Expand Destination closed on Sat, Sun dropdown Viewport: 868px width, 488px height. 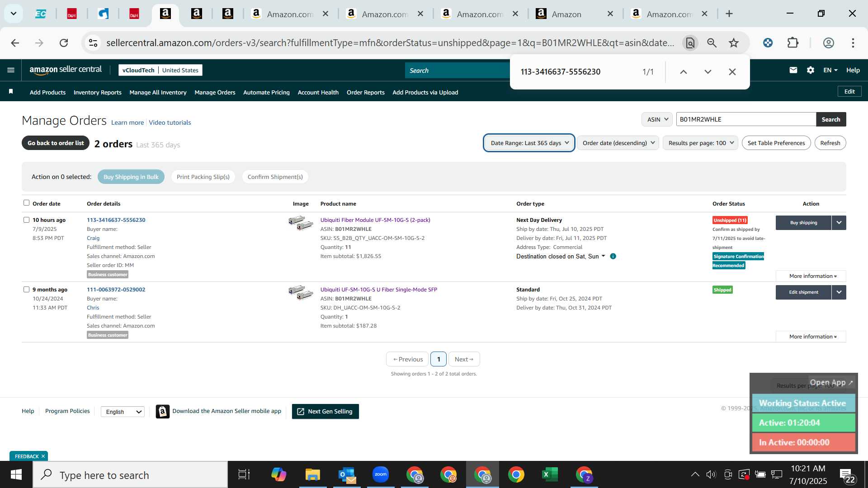pos(561,256)
